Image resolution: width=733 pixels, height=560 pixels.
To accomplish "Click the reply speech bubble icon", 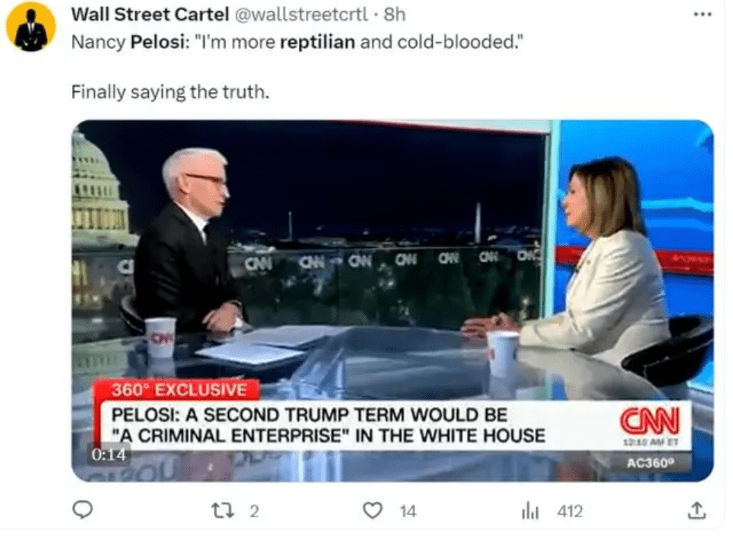I will [x=83, y=510].
